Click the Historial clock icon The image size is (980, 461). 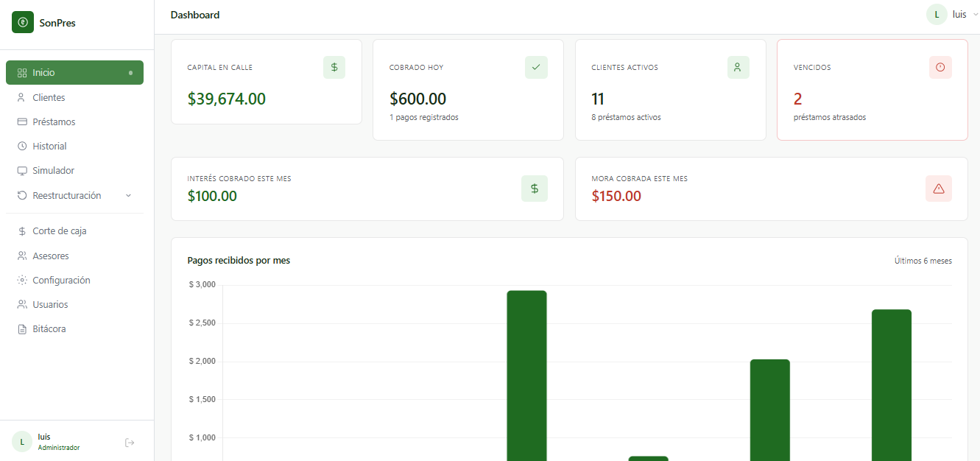click(x=22, y=146)
